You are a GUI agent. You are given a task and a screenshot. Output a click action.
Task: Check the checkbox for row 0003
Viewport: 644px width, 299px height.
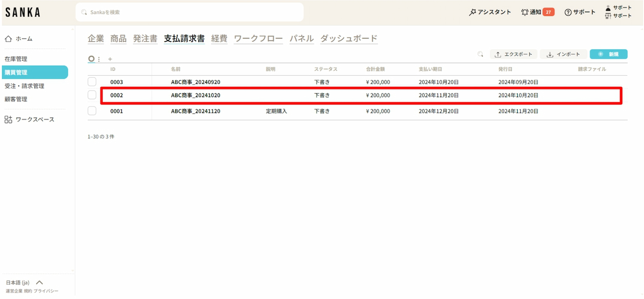pyautogui.click(x=92, y=82)
